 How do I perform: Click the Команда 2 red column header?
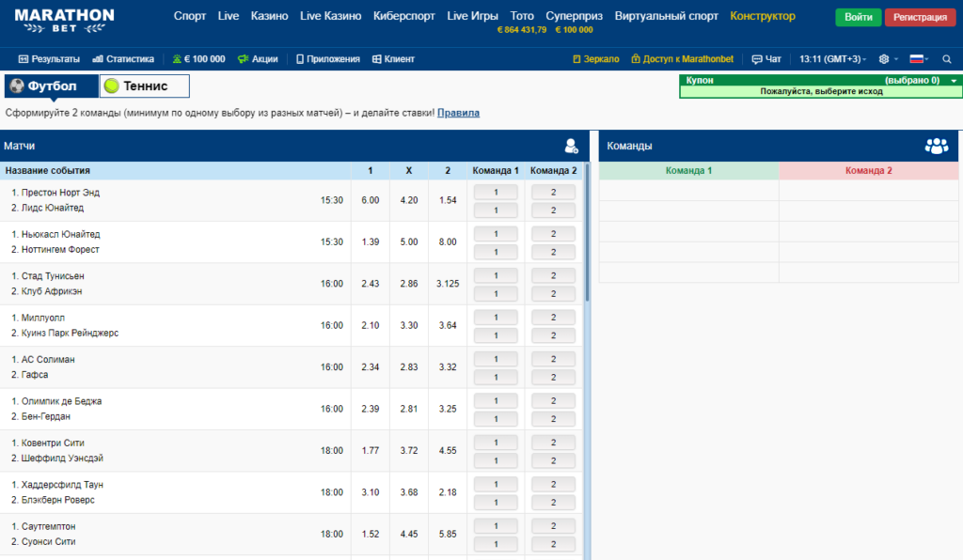tap(868, 170)
